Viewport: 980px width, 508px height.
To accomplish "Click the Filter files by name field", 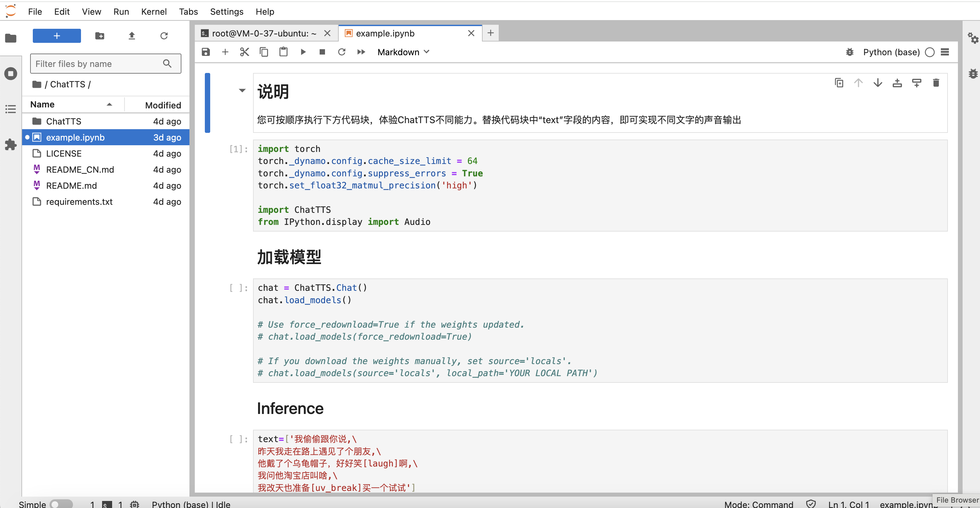I will (x=105, y=64).
